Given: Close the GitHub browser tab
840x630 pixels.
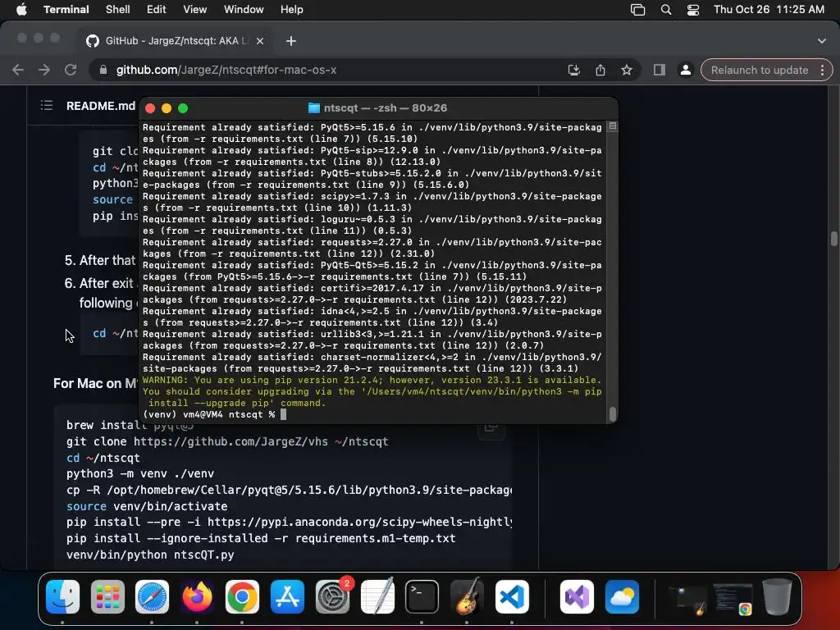Looking at the screenshot, I should (260, 41).
